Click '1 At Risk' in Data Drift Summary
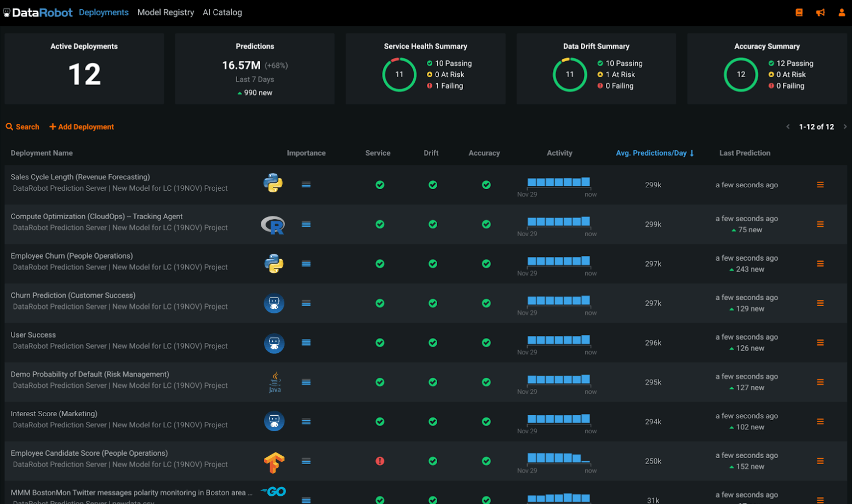Viewport: 852px width, 504px height. (616, 75)
